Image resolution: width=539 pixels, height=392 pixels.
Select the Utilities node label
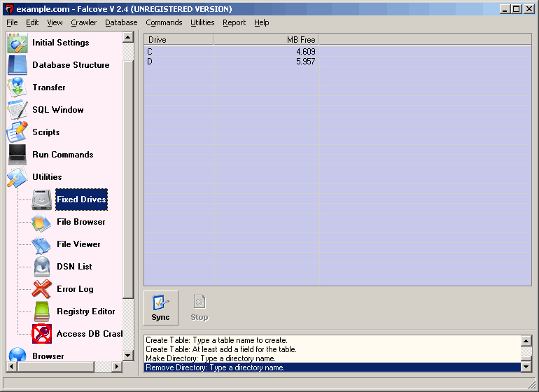click(47, 176)
